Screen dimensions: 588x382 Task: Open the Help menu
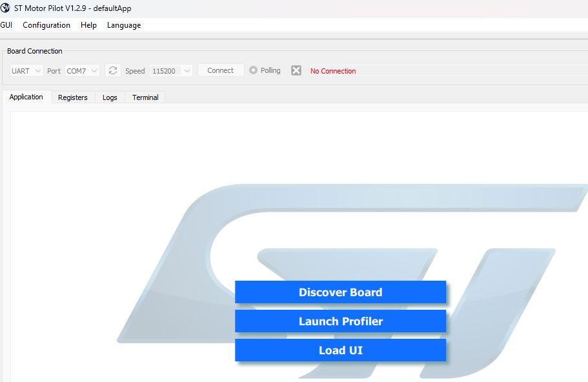(x=88, y=25)
